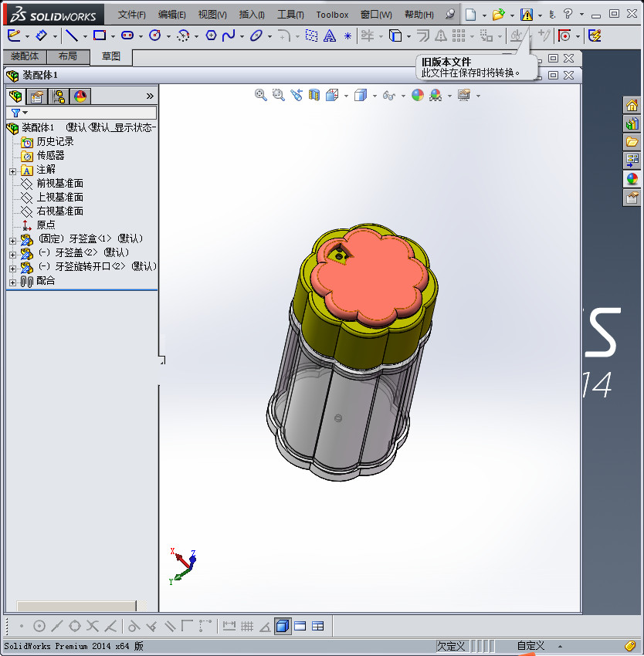Open Hide/Show Items dropdown arrow
Viewport: 644px width, 656px height.
pyautogui.click(x=403, y=96)
